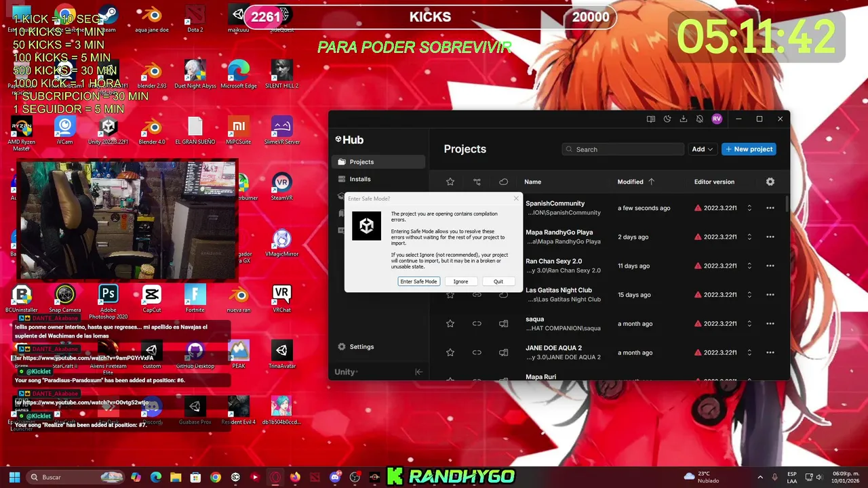Open the Hub documentation book icon
868x488 pixels.
[651, 119]
